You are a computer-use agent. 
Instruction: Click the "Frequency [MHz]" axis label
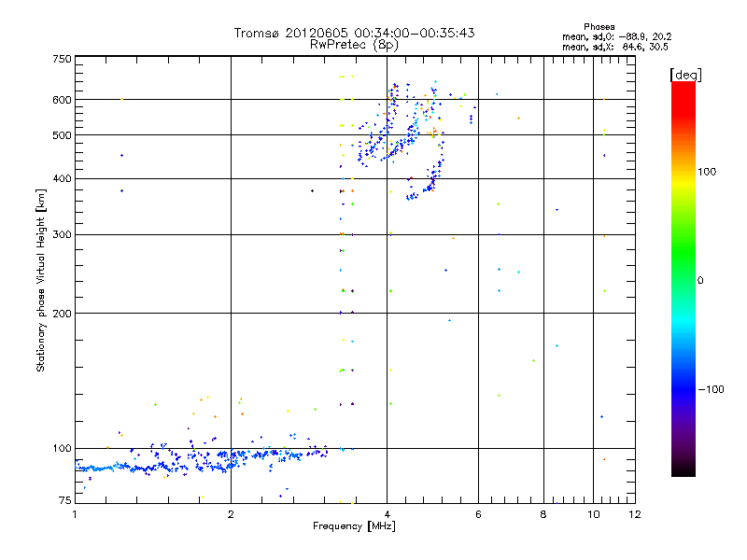coord(354,526)
